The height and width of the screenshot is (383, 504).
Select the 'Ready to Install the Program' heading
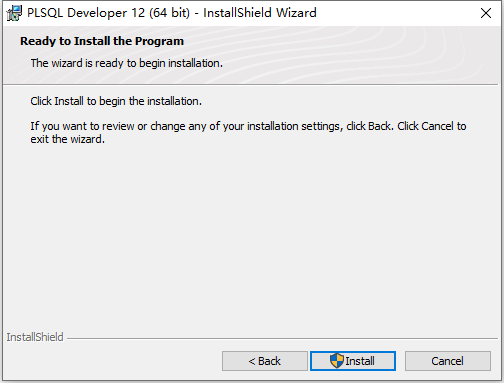click(x=102, y=41)
